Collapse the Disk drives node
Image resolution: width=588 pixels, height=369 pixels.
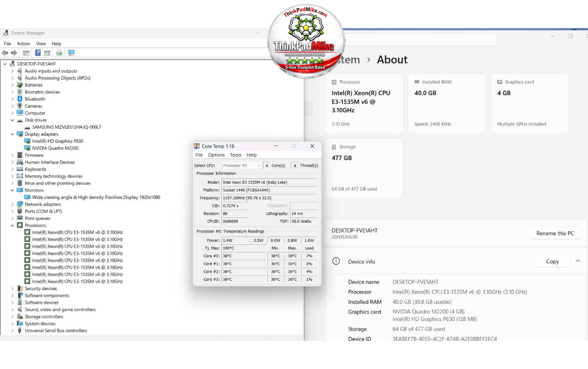click(x=12, y=120)
